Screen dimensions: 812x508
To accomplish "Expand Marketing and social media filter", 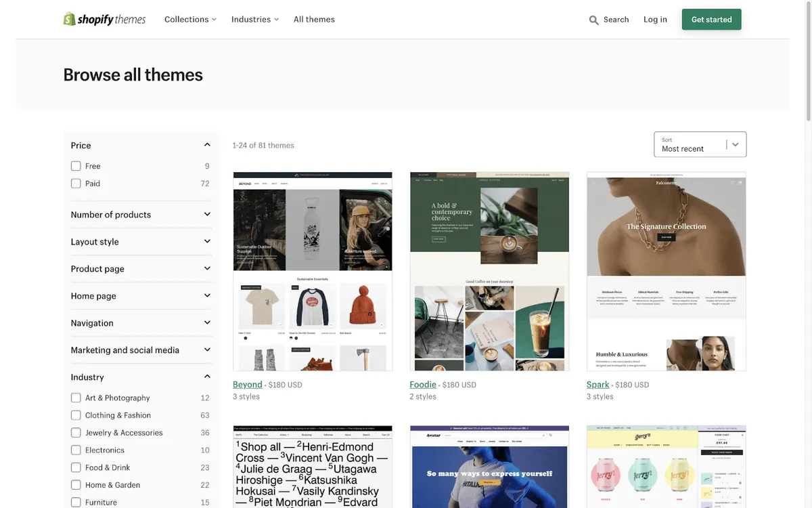I will [141, 350].
